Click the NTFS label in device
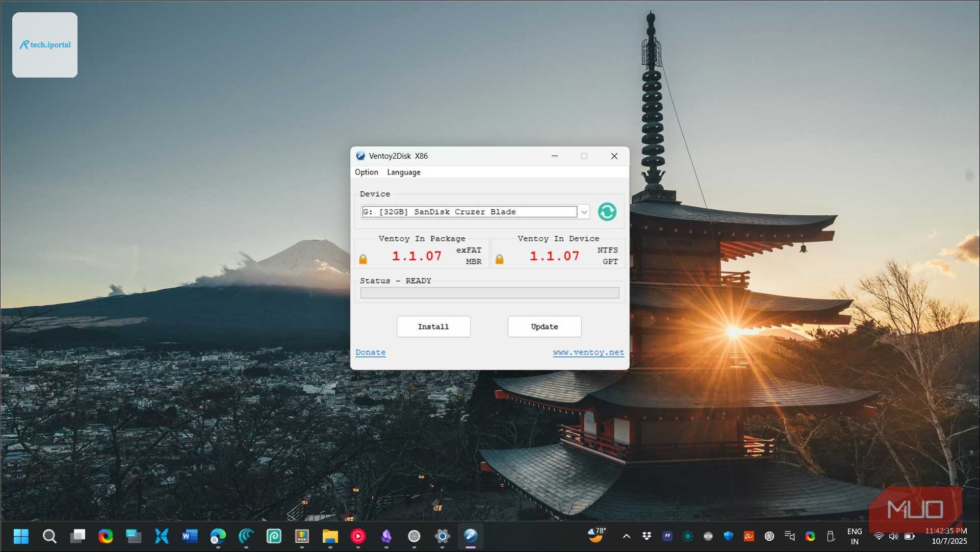980x552 pixels. [x=607, y=250]
